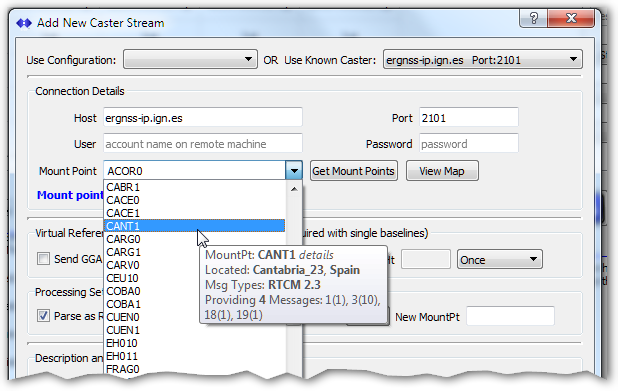This screenshot has height=391, width=618.
Task: Select CABR1 in mount point list
Action: coord(195,187)
